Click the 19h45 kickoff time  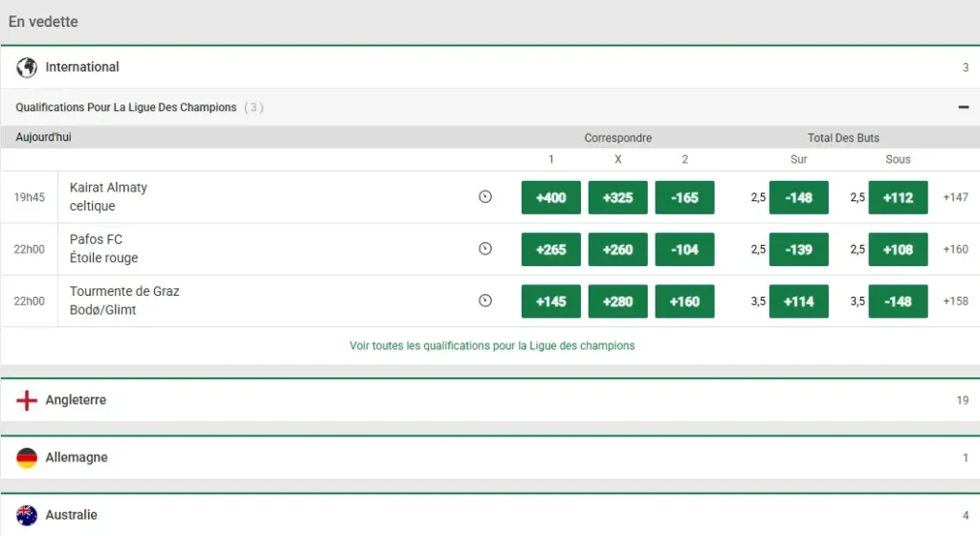pos(30,197)
